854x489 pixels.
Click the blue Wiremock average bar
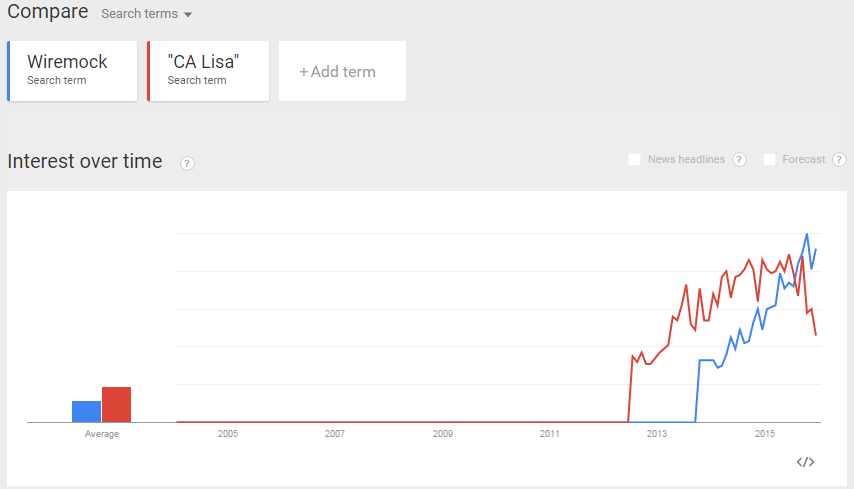pyautogui.click(x=86, y=411)
